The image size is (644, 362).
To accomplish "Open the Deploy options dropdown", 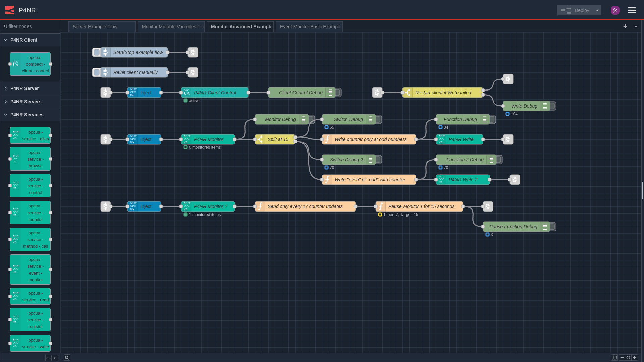I will (597, 10).
